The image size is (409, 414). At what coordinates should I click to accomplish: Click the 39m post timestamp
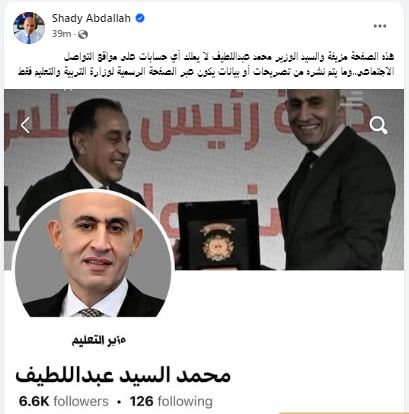(x=61, y=34)
